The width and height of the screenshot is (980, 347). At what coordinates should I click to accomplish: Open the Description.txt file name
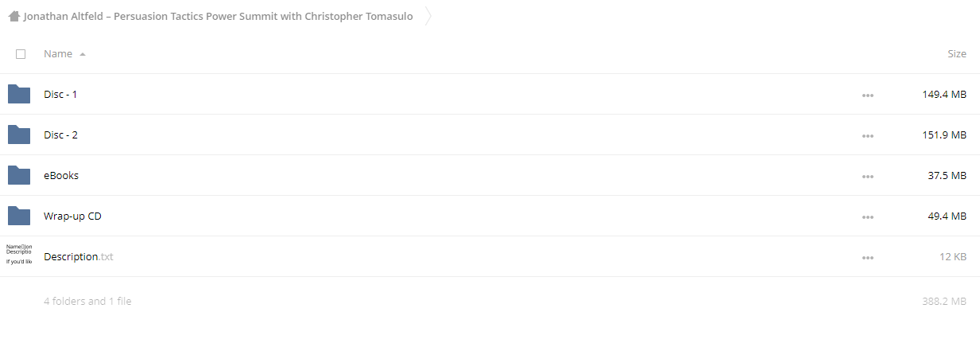click(79, 256)
